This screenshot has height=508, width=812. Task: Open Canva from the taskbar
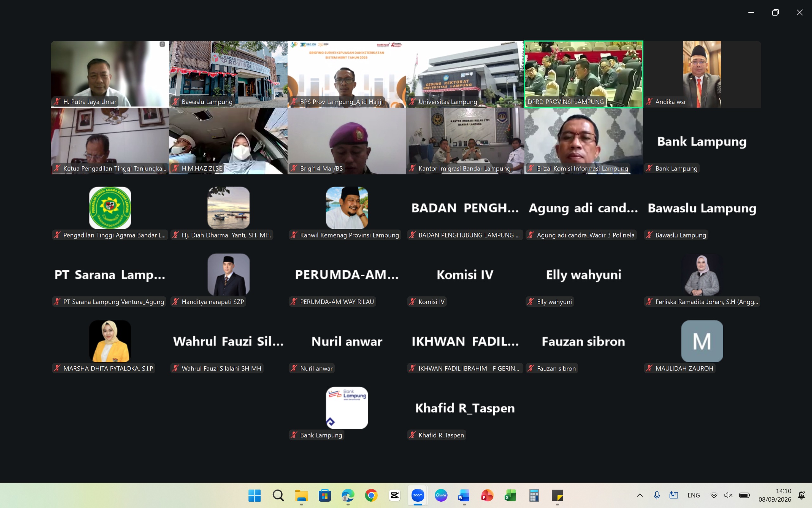[x=441, y=495]
